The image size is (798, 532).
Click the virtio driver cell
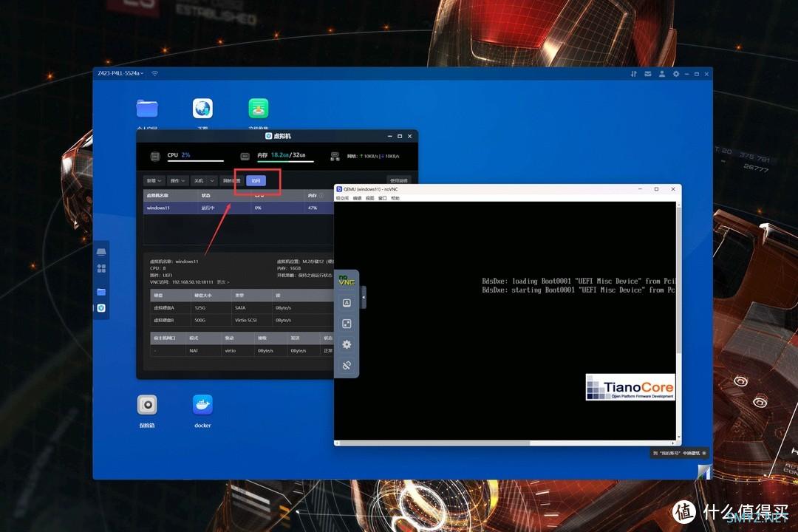(230, 351)
